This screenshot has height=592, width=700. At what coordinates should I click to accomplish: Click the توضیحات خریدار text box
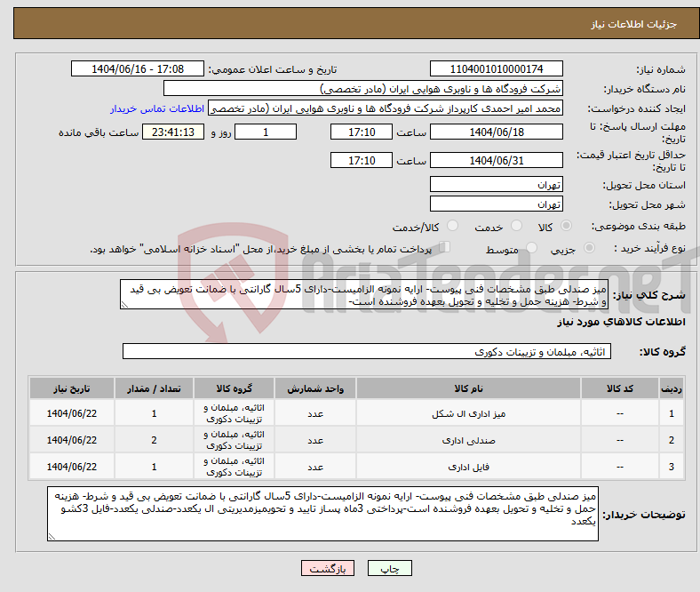pyautogui.click(x=325, y=513)
